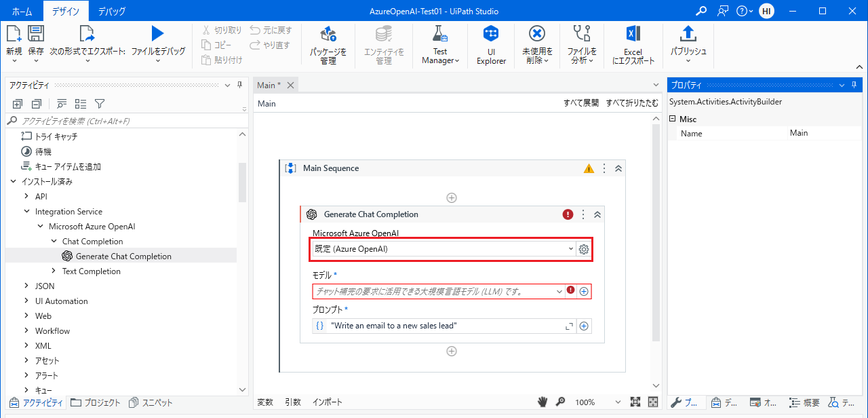The height and width of the screenshot is (418, 868).
Task: Open HI user account avatar
Action: point(766,11)
